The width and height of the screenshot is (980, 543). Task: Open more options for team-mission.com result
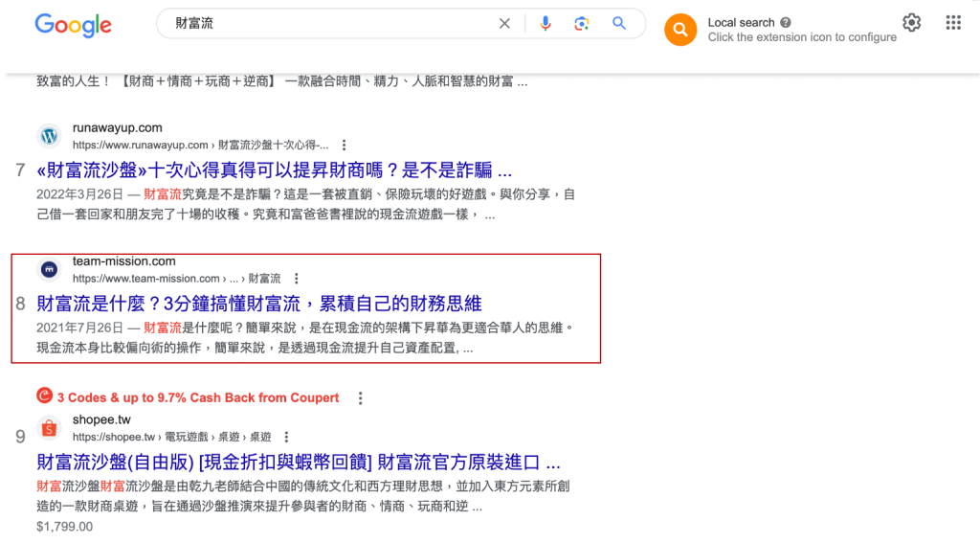[297, 279]
